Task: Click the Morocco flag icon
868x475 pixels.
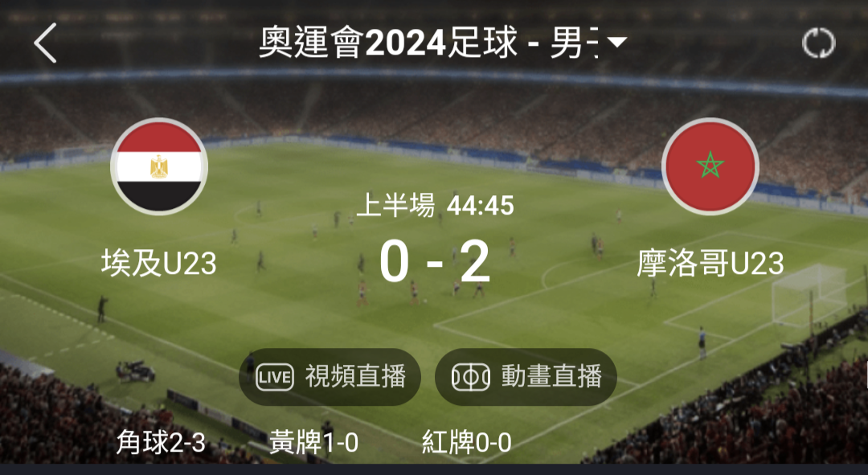Action: coord(710,166)
